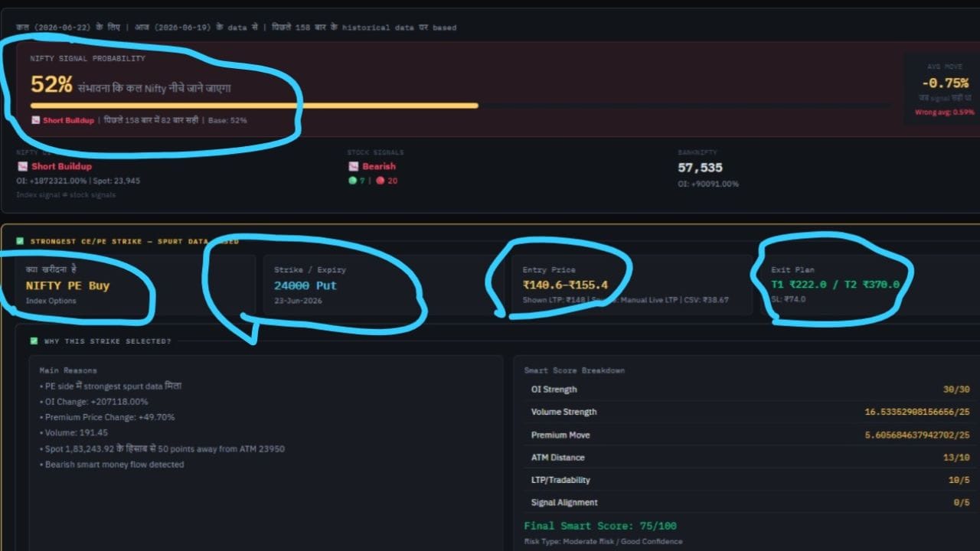This screenshot has width=980, height=551.
Task: Click the OI: +90091.00% text under BankNifty
Action: [x=708, y=184]
